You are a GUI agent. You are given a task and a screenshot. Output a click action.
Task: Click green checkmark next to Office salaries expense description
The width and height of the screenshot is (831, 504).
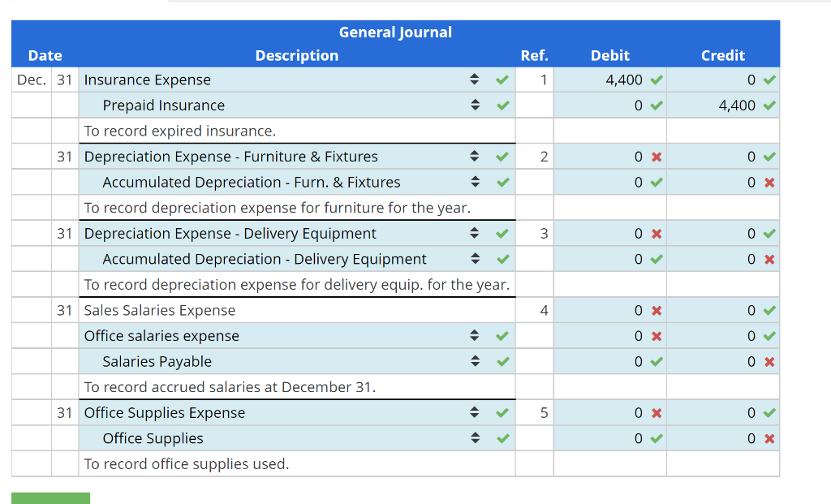click(502, 335)
